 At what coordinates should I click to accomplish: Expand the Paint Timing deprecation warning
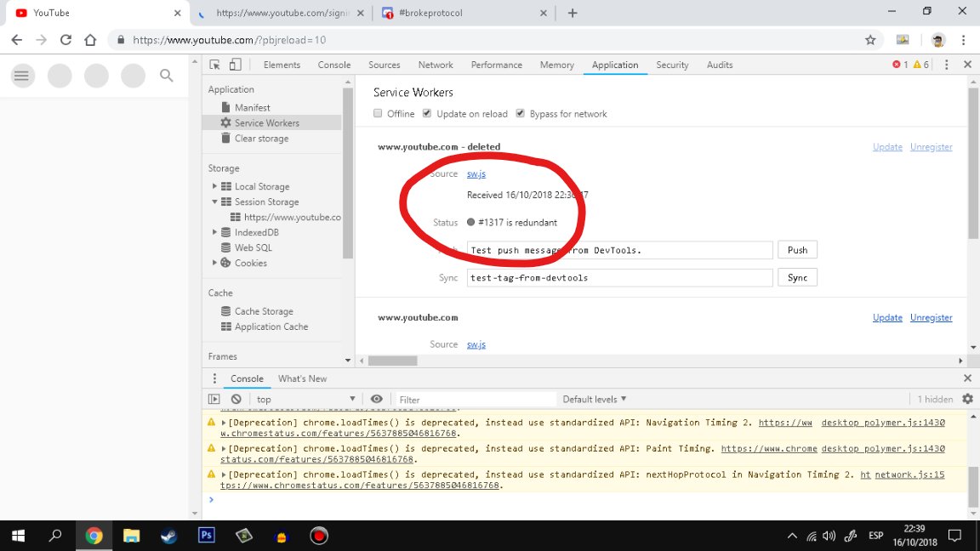click(224, 449)
